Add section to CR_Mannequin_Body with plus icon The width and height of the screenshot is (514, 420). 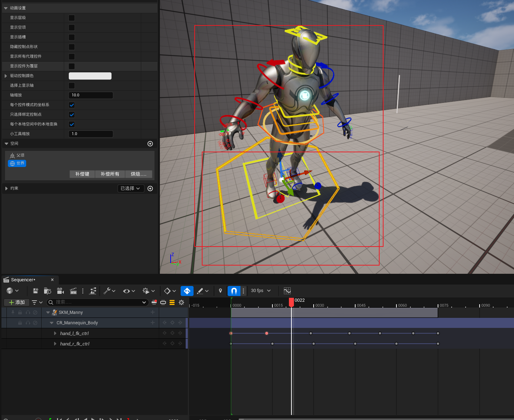153,323
